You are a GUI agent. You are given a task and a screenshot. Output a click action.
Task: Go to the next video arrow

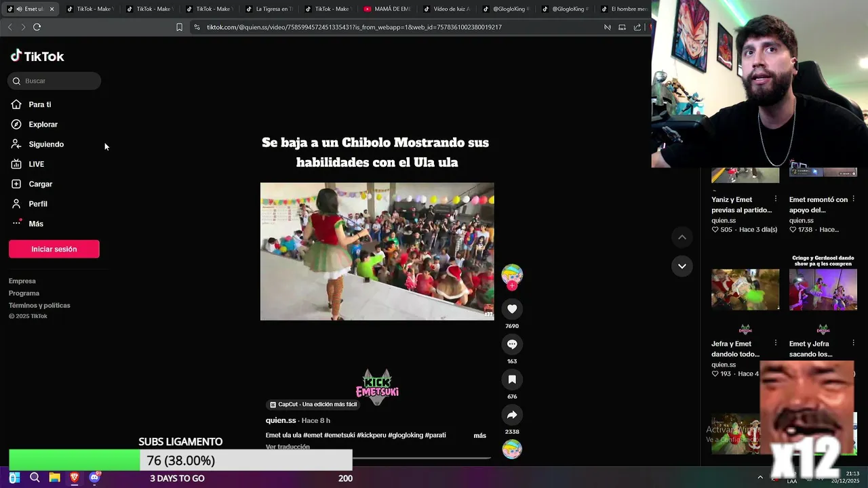[682, 266]
